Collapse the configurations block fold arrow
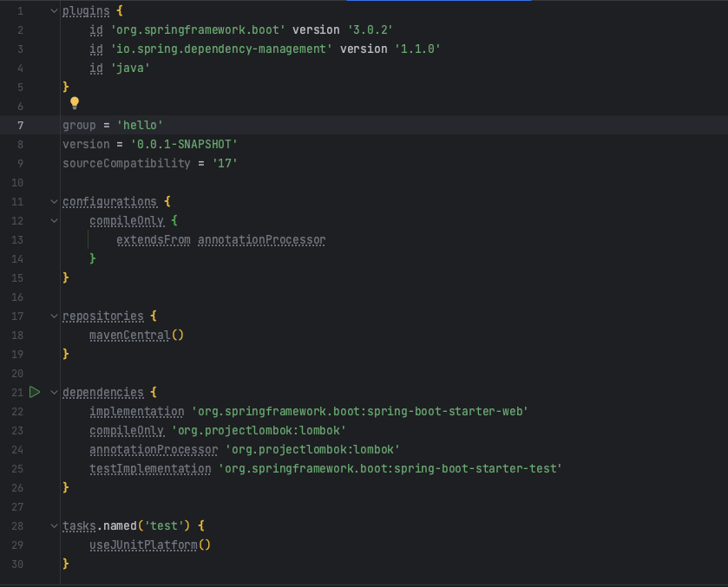The width and height of the screenshot is (728, 587). click(54, 201)
